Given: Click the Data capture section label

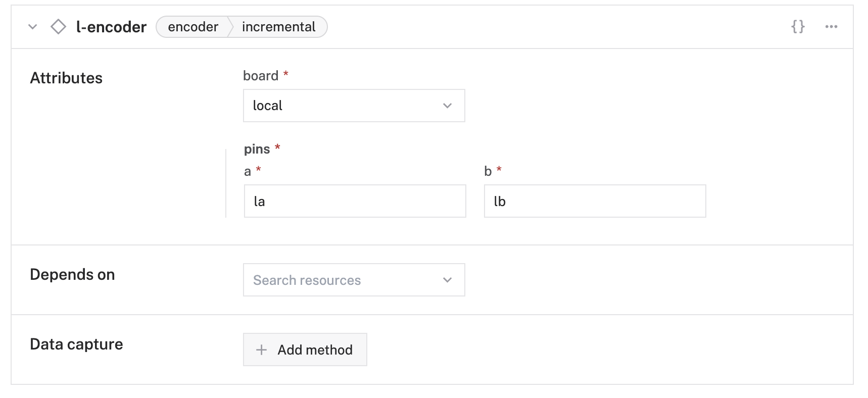Looking at the screenshot, I should point(76,344).
